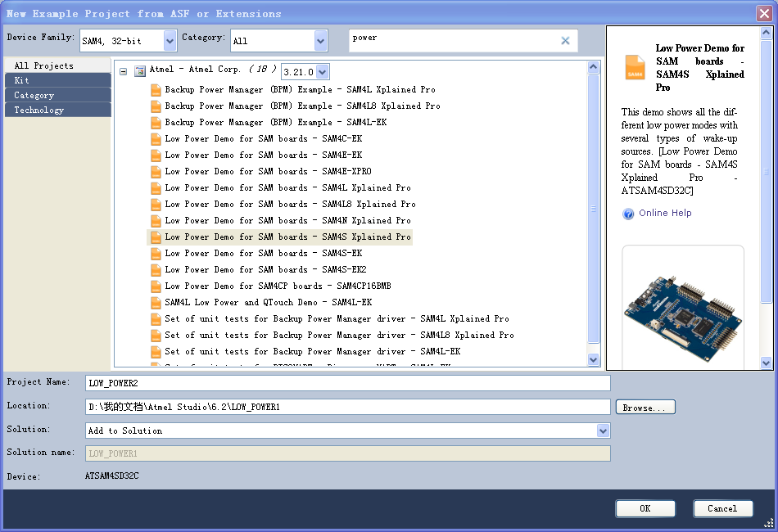778x532 pixels.
Task: Click icon beside Backup Power Manager SAM4L-EK example
Action: pos(156,123)
